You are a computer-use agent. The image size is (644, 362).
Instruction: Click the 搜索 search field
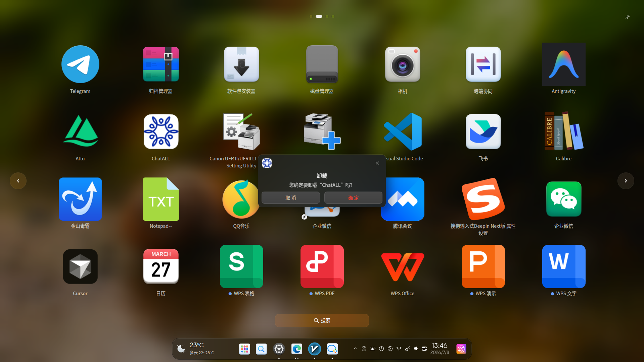[x=322, y=320]
